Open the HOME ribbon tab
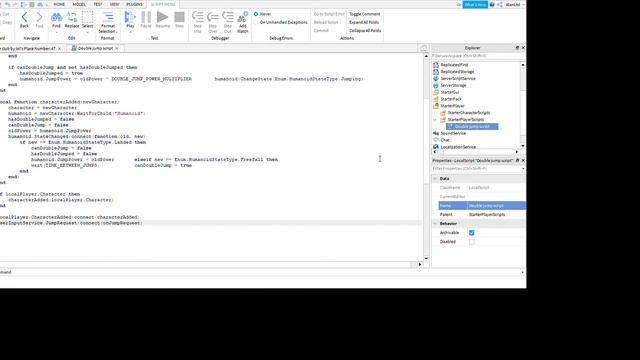 click(x=59, y=4)
